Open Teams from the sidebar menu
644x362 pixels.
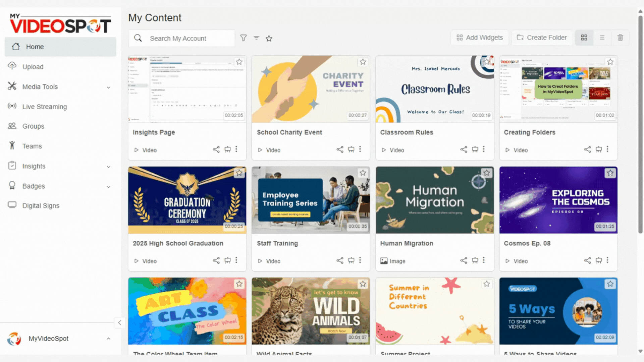click(x=32, y=146)
